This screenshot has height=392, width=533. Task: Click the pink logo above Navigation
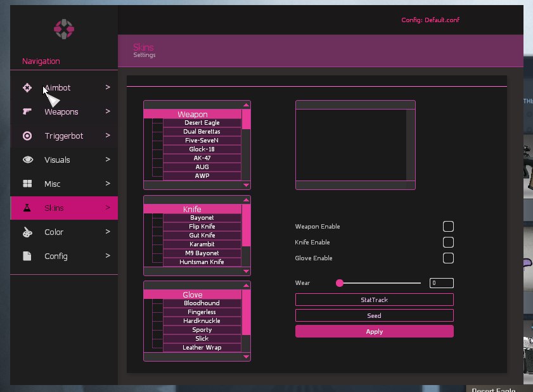[64, 29]
